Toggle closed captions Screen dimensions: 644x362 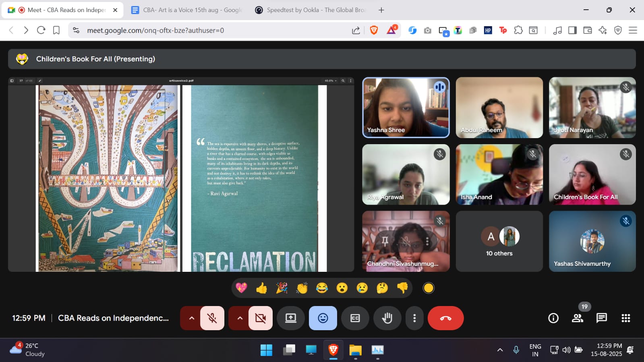355,318
